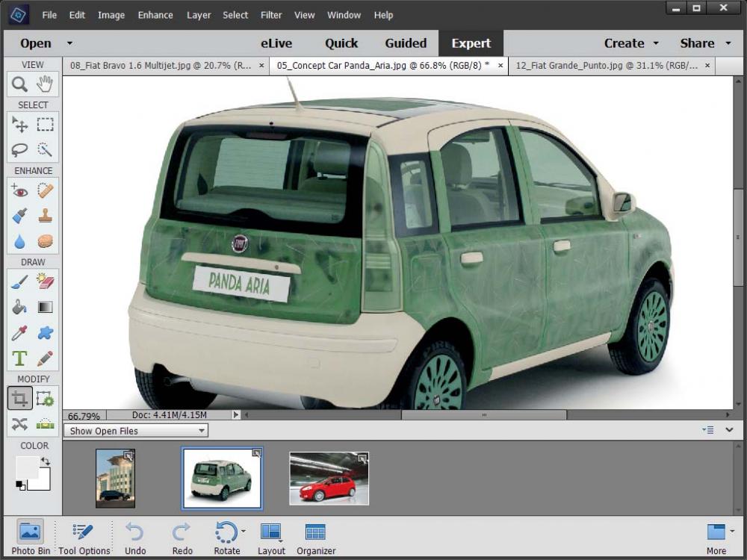Image resolution: width=747 pixels, height=560 pixels.
Task: Open the foreground color swatch
Action: click(x=26, y=467)
